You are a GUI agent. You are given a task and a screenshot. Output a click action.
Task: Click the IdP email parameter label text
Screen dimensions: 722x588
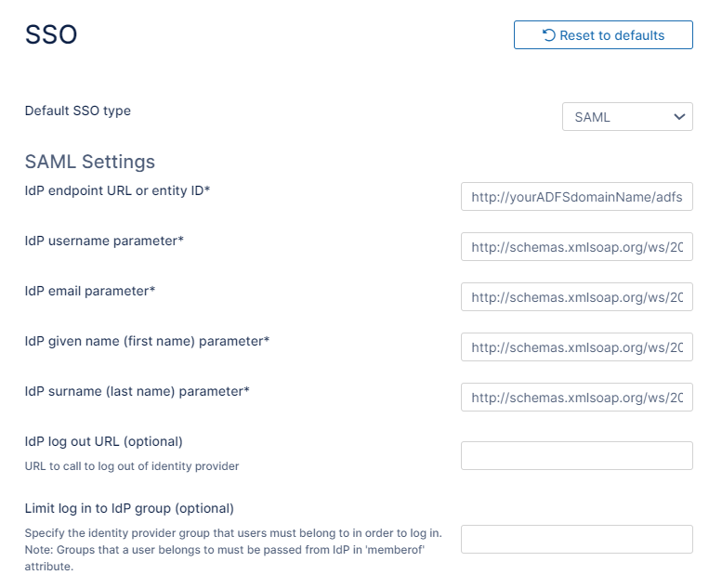(89, 291)
